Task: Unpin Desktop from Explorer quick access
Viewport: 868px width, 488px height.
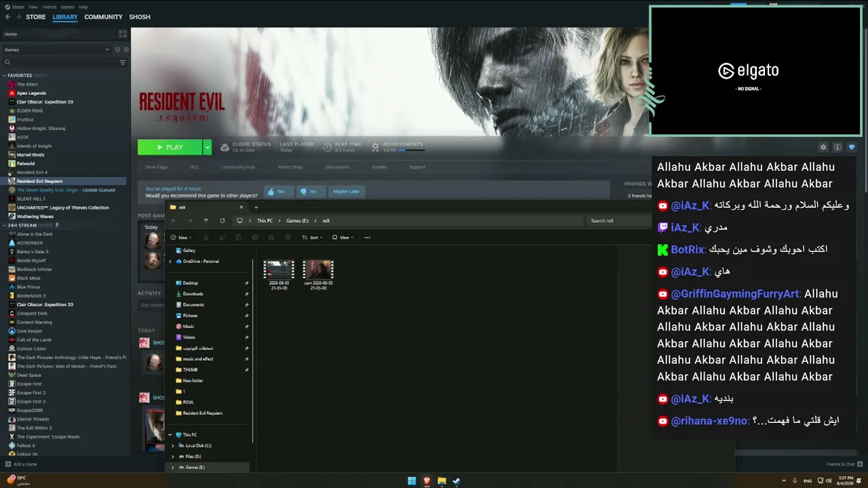Action: (247, 283)
